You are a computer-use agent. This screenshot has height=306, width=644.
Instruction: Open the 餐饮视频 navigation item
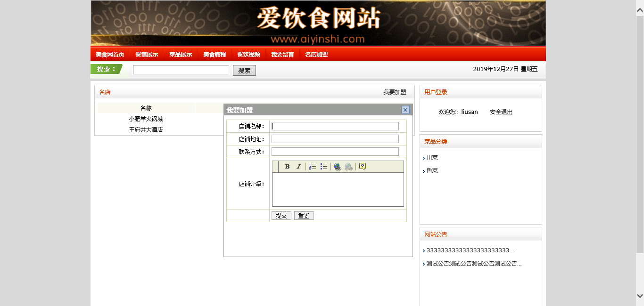(x=248, y=54)
